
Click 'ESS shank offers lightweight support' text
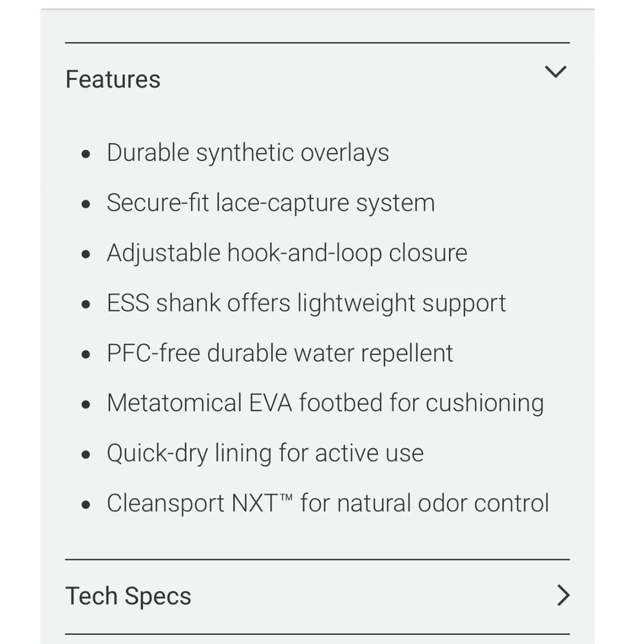pos(307,303)
